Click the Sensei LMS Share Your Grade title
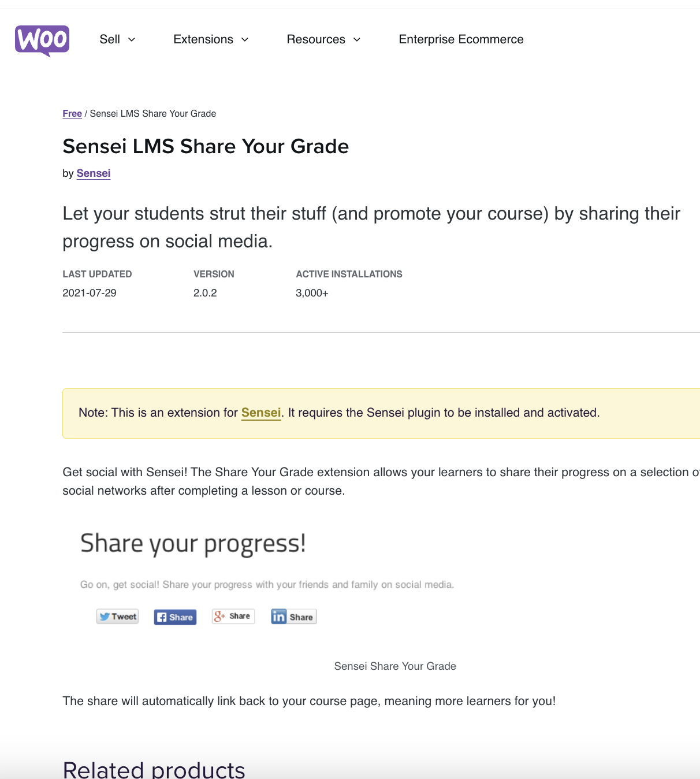 206,147
